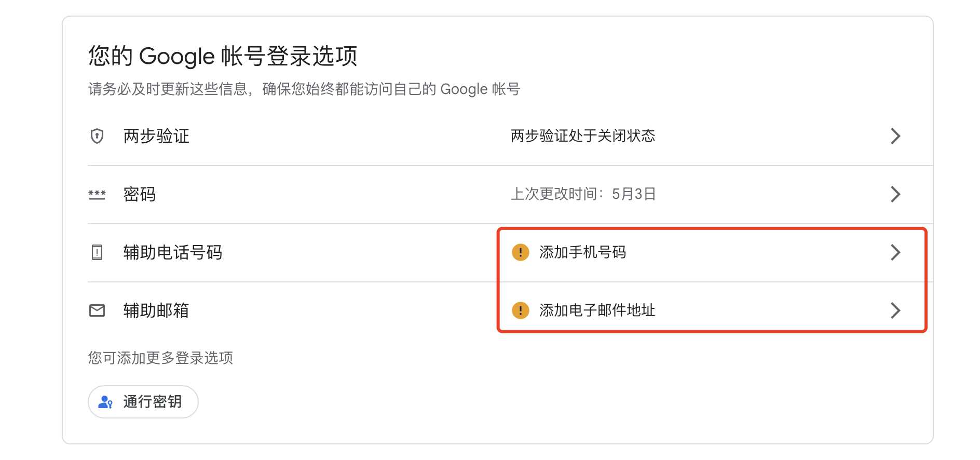
Task: Open the 两步验证 label
Action: coord(156,136)
